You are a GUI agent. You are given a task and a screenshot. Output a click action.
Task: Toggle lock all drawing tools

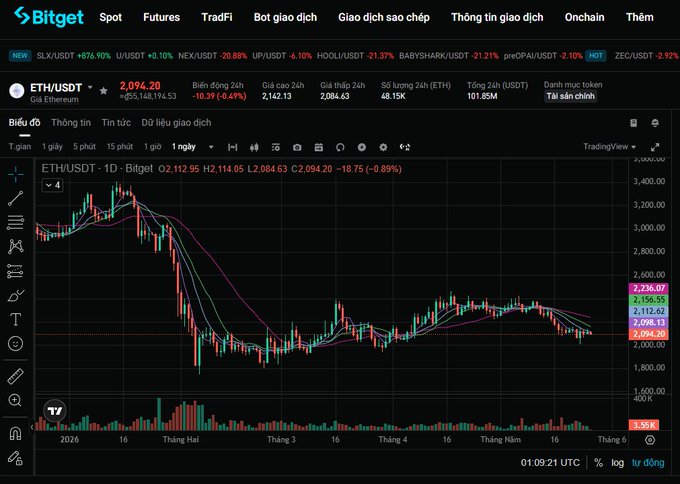tap(16, 458)
